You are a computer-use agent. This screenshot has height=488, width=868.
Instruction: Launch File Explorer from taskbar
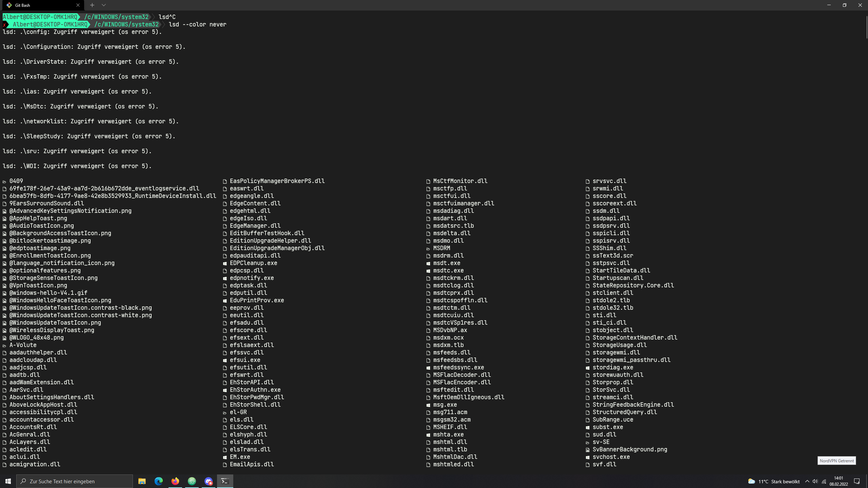(142, 481)
